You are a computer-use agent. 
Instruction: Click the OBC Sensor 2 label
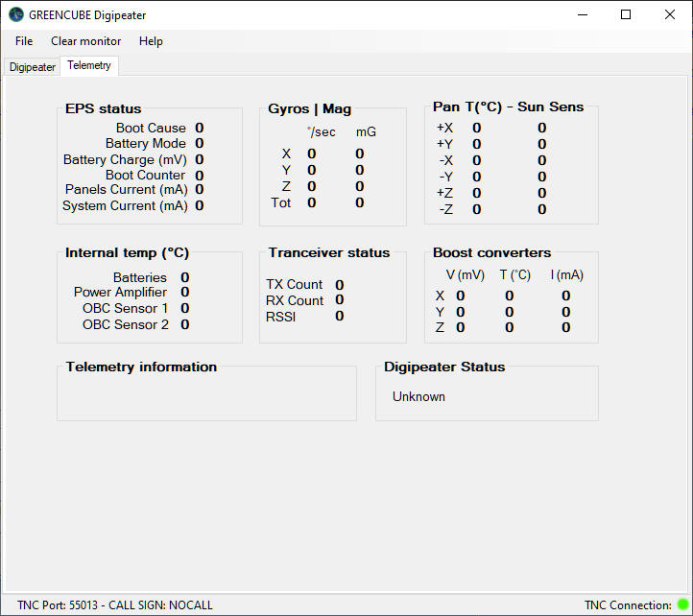[x=126, y=325]
